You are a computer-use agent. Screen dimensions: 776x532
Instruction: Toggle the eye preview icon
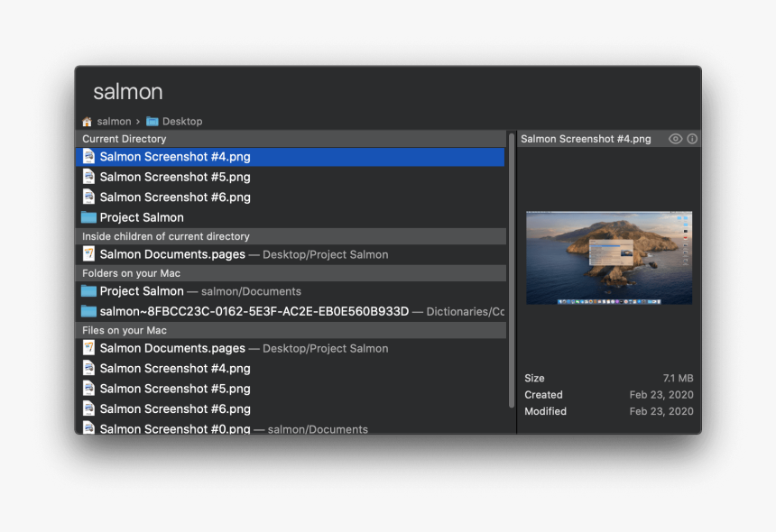point(675,139)
